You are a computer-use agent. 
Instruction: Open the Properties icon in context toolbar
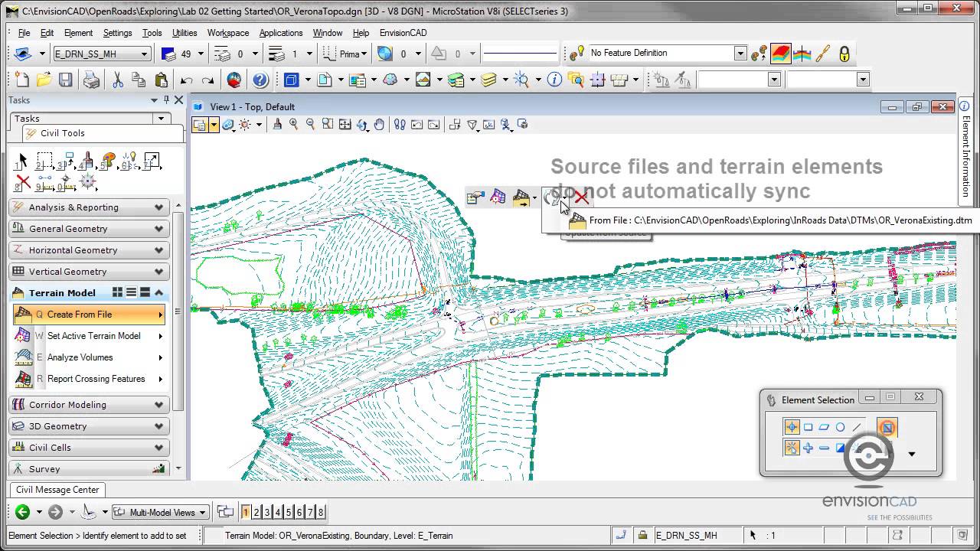(475, 198)
